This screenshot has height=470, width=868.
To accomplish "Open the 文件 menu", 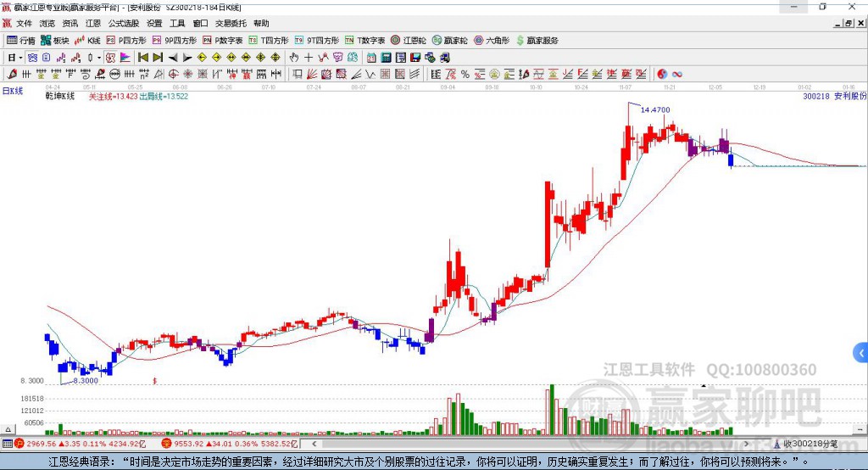I will click(x=25, y=23).
